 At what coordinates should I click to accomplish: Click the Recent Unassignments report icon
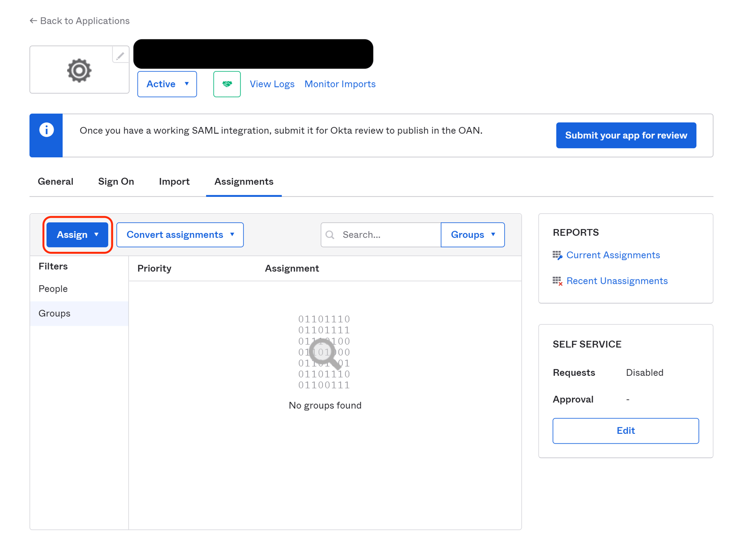pyautogui.click(x=557, y=280)
